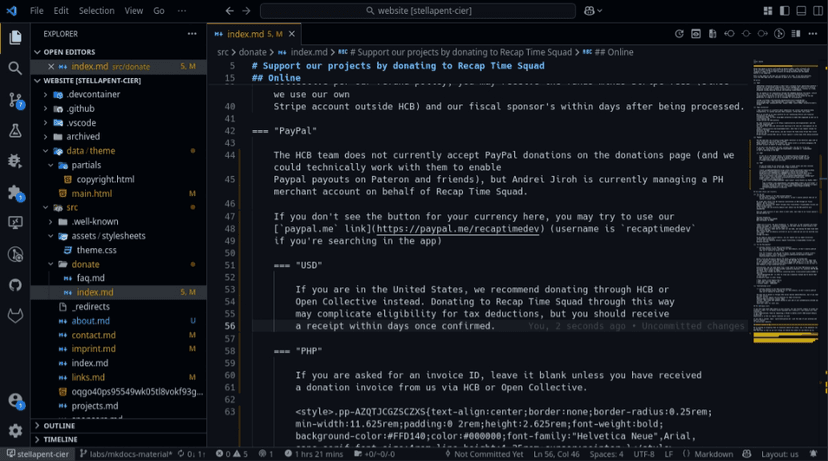
Task: Open the Manage settings gear
Action: tap(15, 431)
